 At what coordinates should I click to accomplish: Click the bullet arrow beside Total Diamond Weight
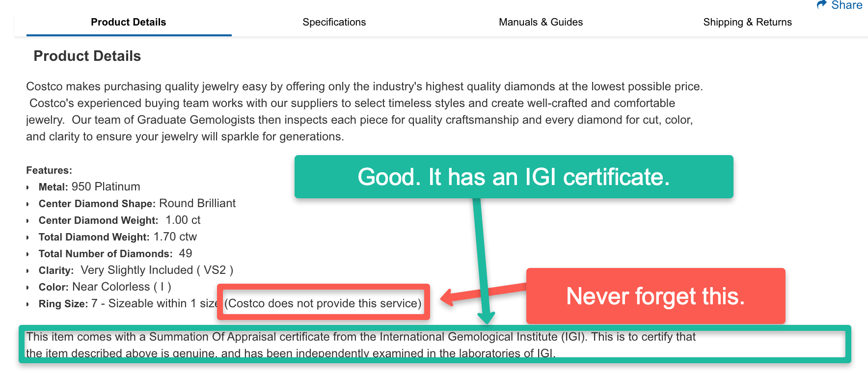point(27,238)
